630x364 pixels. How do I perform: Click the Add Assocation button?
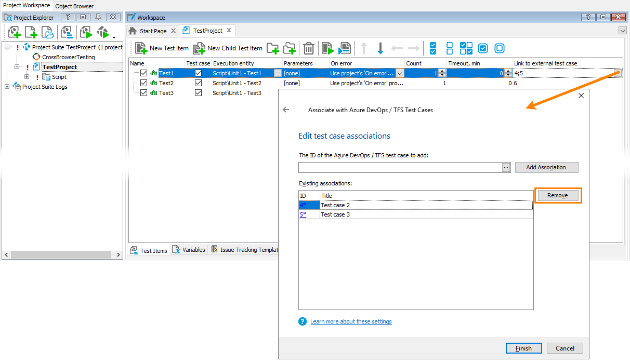(546, 167)
